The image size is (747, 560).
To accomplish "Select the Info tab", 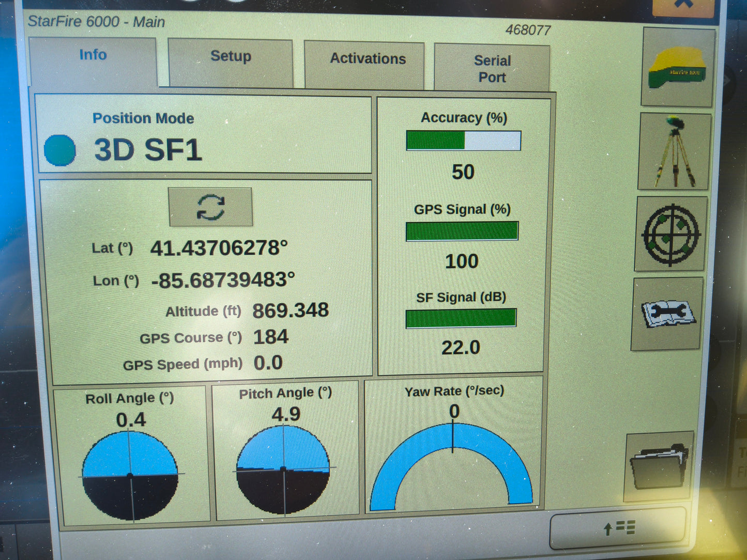I will click(93, 55).
